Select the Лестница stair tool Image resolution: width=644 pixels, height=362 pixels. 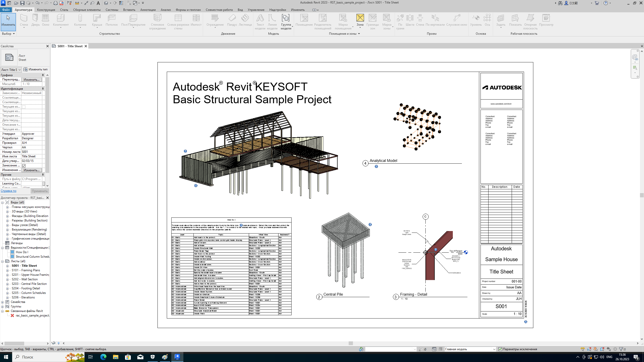click(x=245, y=20)
